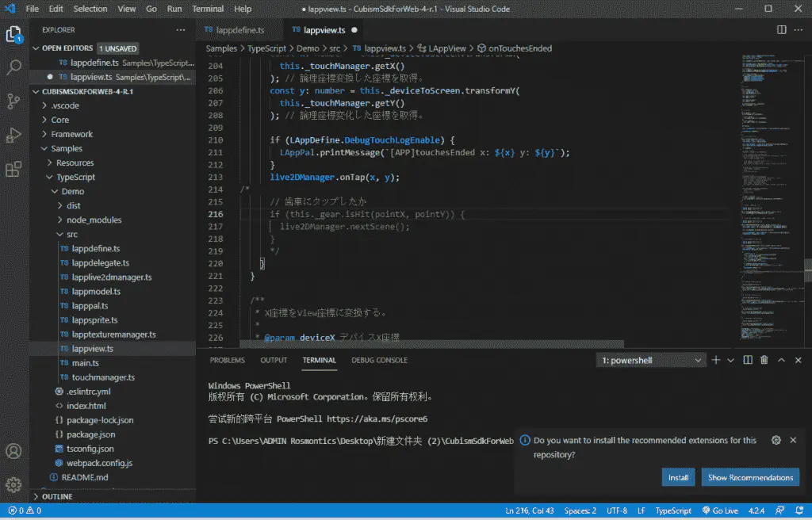Open lappdefine.ts under Open Editors
812x520 pixels.
[113, 63]
